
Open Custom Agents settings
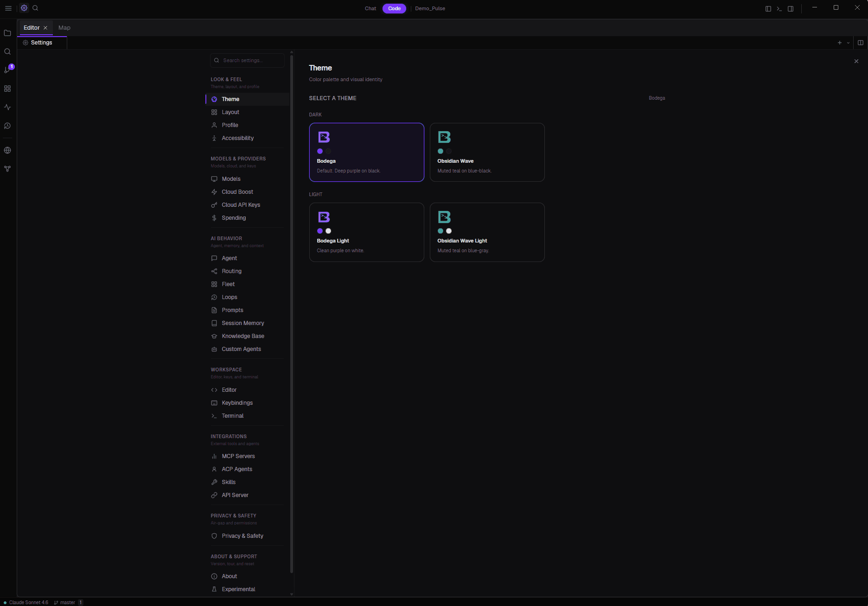[248, 349]
